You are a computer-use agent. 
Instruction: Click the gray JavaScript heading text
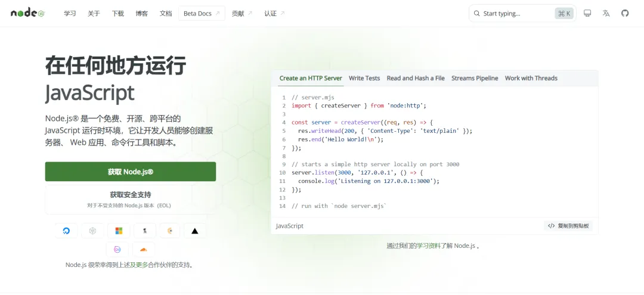tap(89, 93)
